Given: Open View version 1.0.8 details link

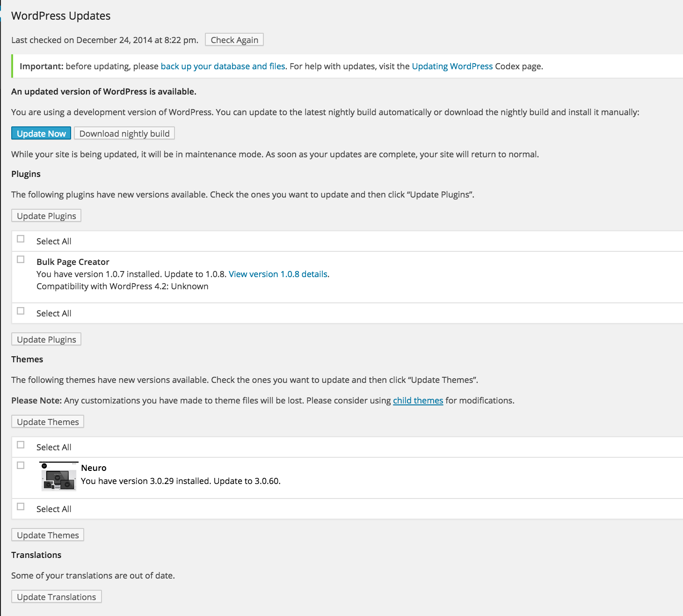Looking at the screenshot, I should tap(278, 274).
